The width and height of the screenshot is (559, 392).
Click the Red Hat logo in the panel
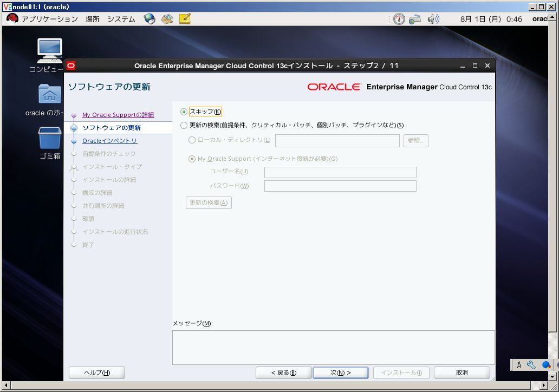click(12, 18)
